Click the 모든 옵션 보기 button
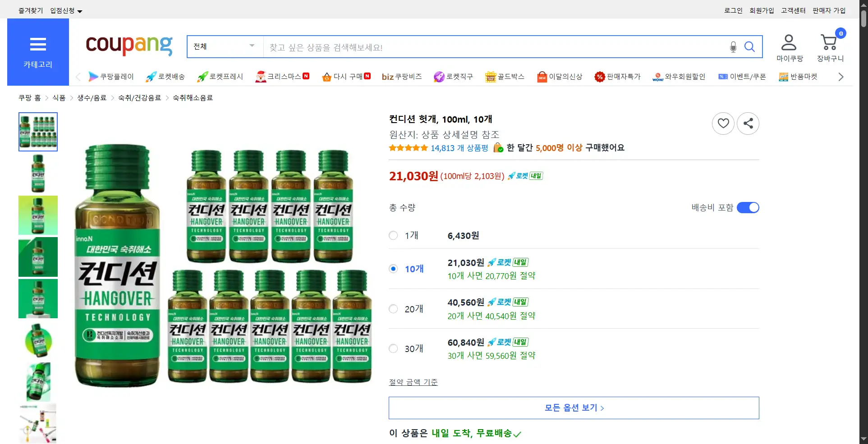The height and width of the screenshot is (444, 868). pos(574,408)
